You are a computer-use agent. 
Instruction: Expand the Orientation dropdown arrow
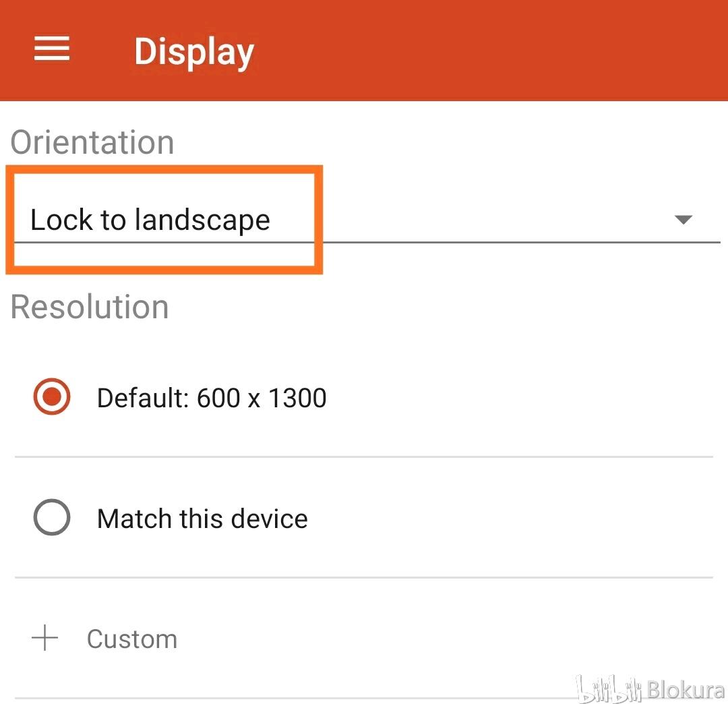click(x=683, y=219)
